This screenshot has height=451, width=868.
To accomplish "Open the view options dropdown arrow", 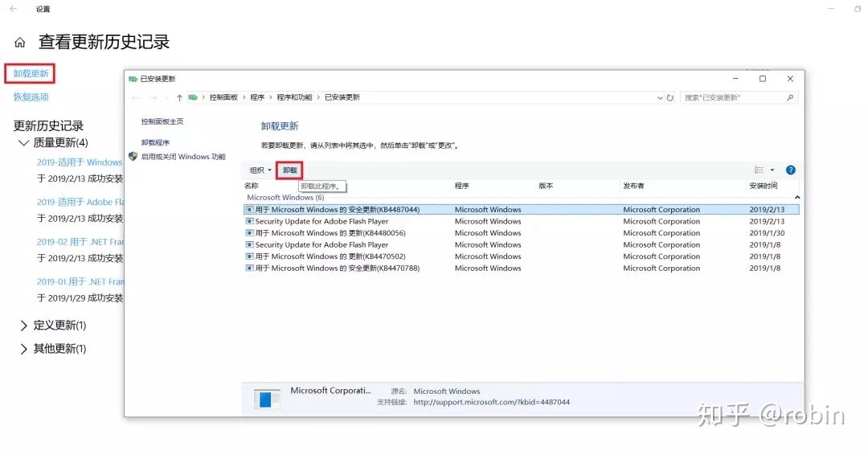I will click(x=772, y=170).
